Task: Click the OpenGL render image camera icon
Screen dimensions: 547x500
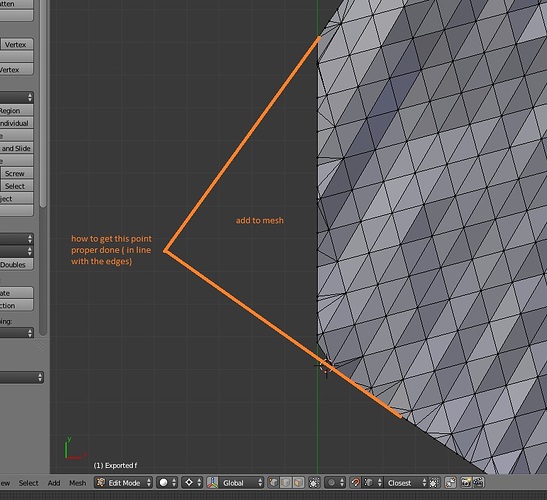Action: point(466,483)
